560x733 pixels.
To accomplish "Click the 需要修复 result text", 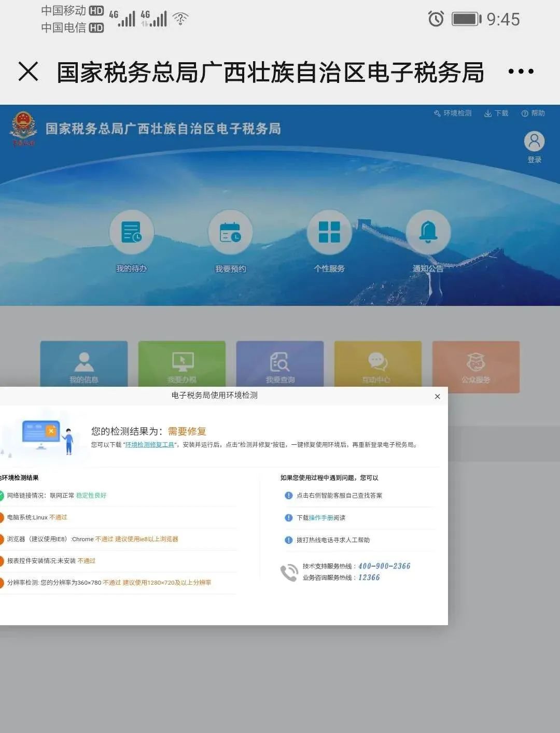I will click(x=187, y=431).
